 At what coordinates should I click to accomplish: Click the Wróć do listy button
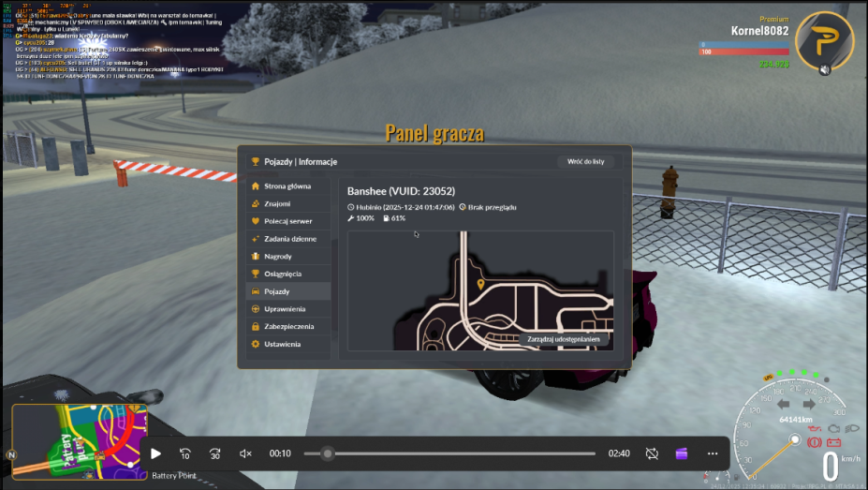[x=585, y=162]
